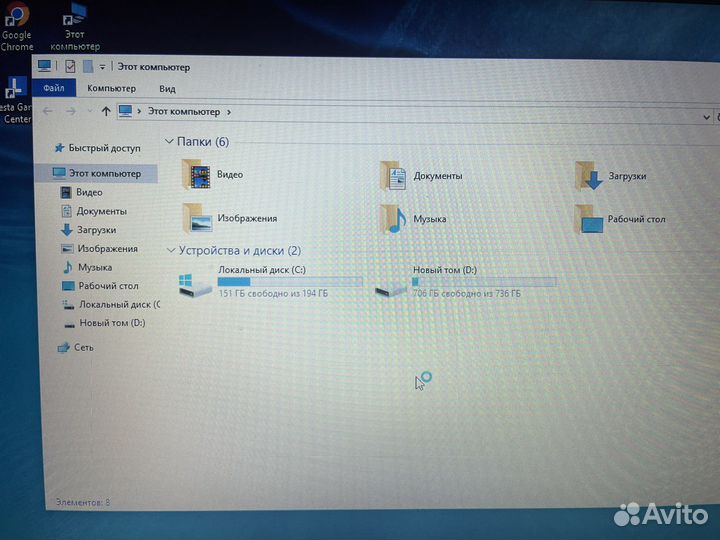Open the recent locations dropdown arrow
The width and height of the screenshot is (720, 540).
point(90,111)
